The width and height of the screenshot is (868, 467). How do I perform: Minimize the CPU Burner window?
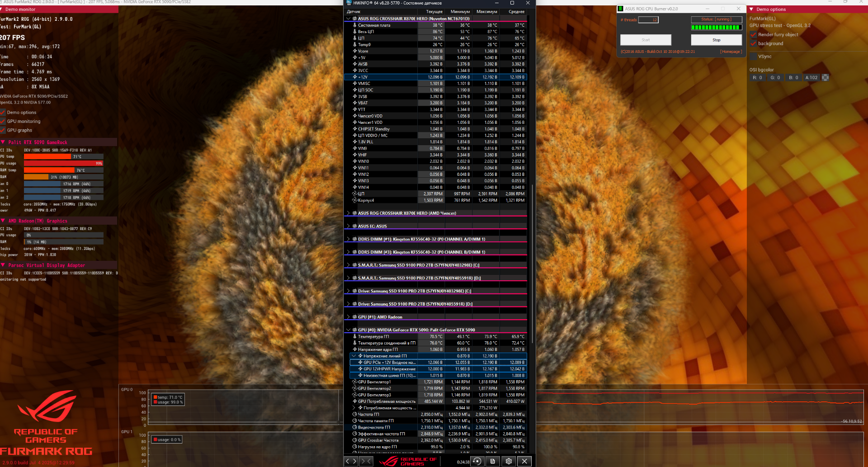[x=708, y=9]
